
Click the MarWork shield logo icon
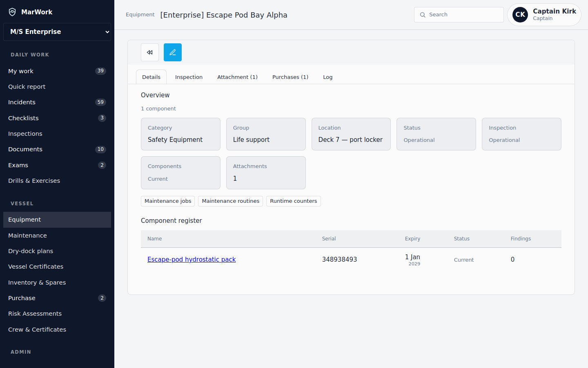(x=12, y=12)
